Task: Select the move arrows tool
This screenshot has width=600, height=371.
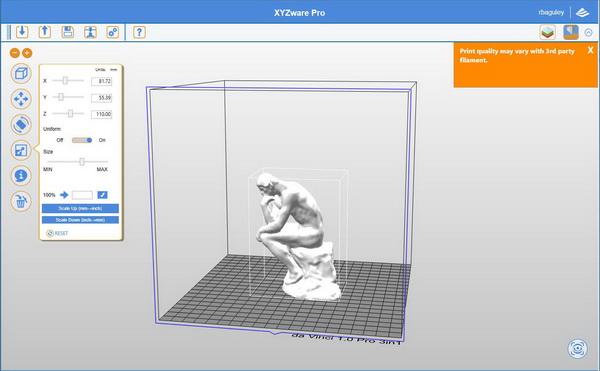Action: [21, 99]
